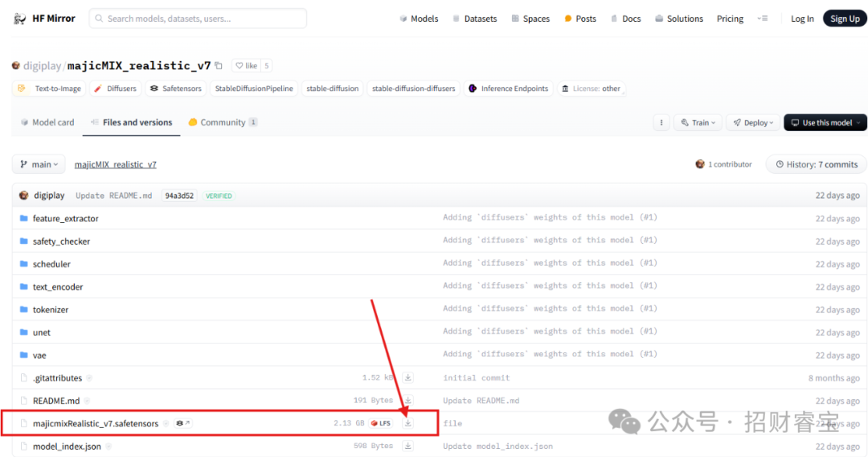Open Posts in top navigation
Viewport: 868px width, 457px height.
(x=580, y=19)
